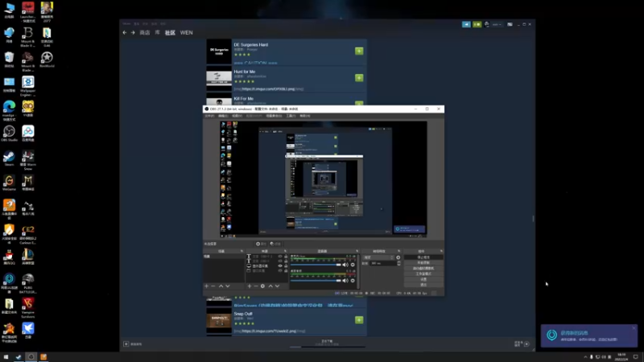Adjust second mixer channel volume slider

click(316, 281)
